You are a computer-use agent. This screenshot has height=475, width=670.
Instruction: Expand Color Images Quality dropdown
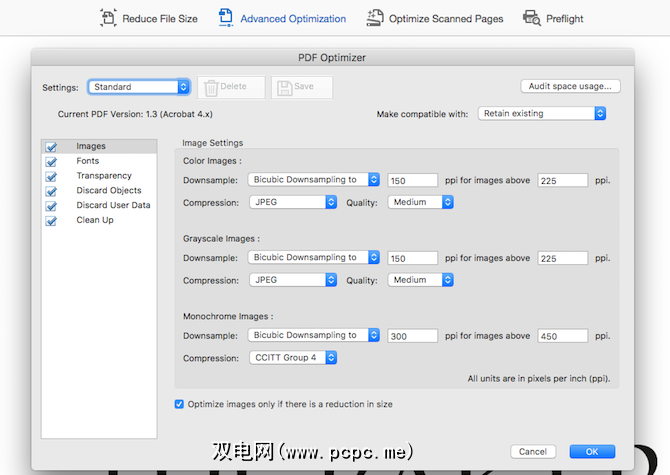point(421,202)
